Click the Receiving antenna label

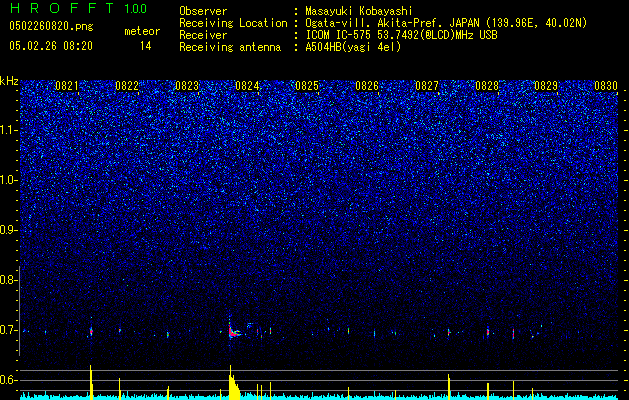[230, 47]
